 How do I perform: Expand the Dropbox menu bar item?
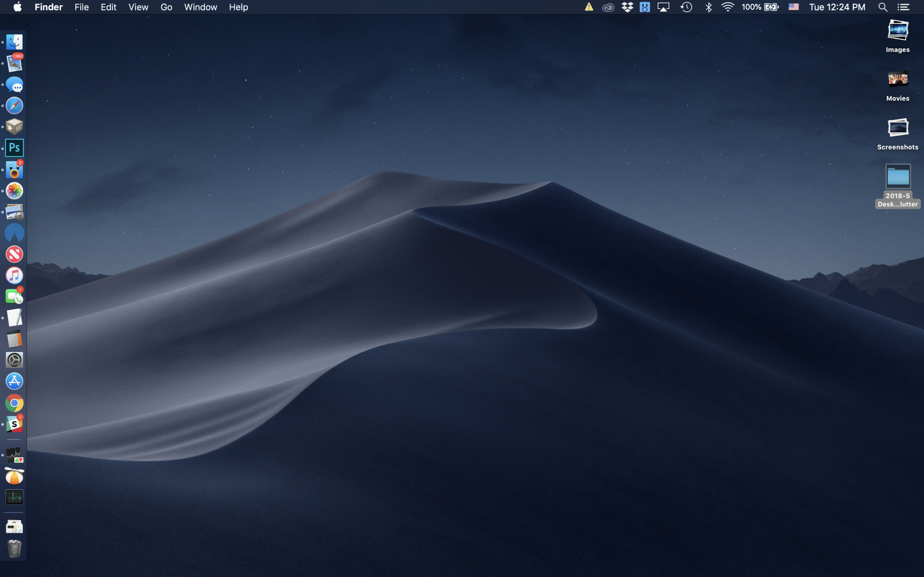(627, 7)
